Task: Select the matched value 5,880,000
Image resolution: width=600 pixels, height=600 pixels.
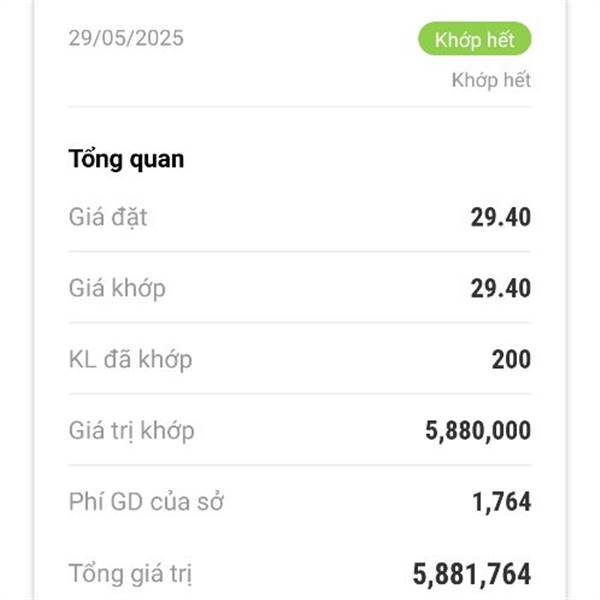Action: point(478,431)
